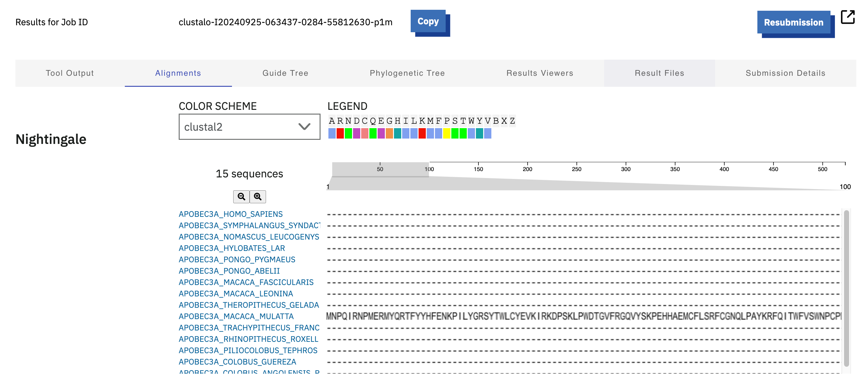868x392 pixels.
Task: Click the Copy job ID button
Action: 428,21
